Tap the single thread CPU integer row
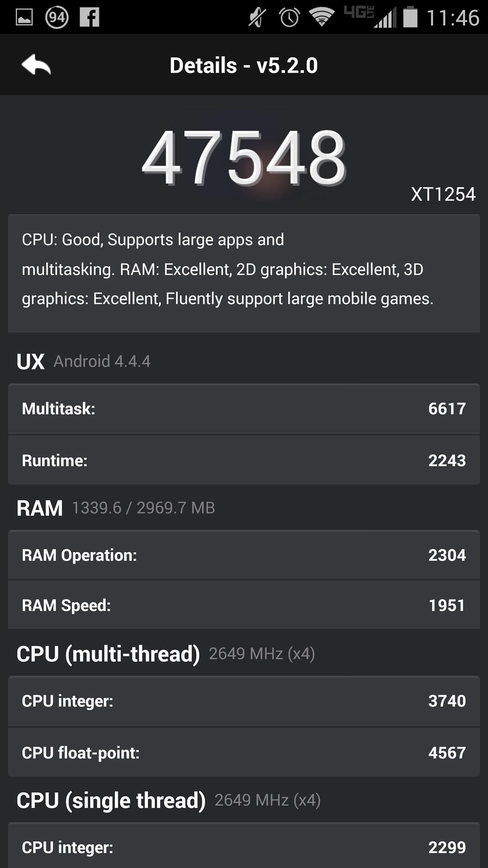Image resolution: width=488 pixels, height=868 pixels. point(244,847)
